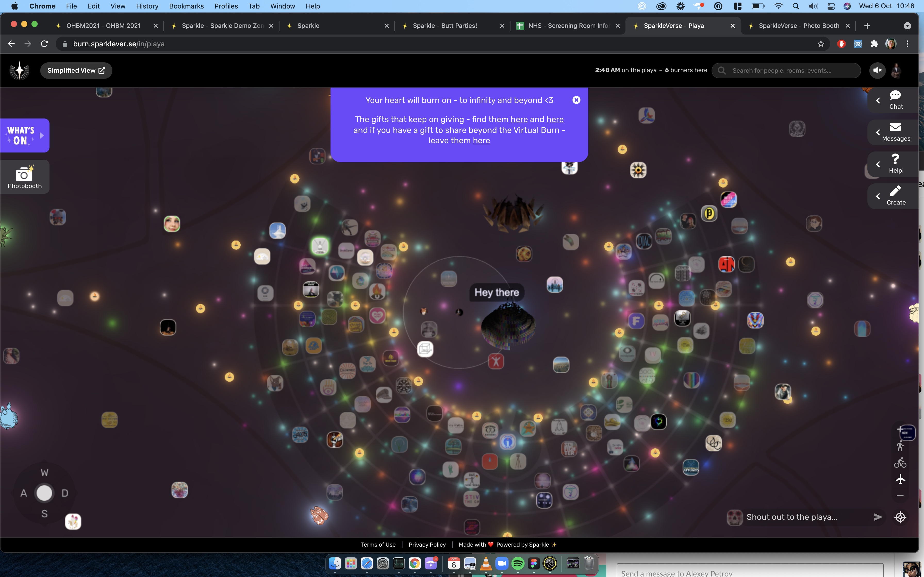Click the user avatar in header
Screen dimensions: 924x577
(896, 71)
